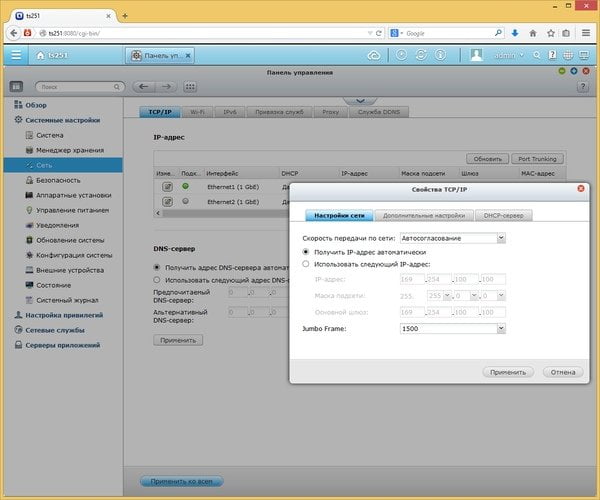Open the admin user dropdown menu

[x=509, y=55]
